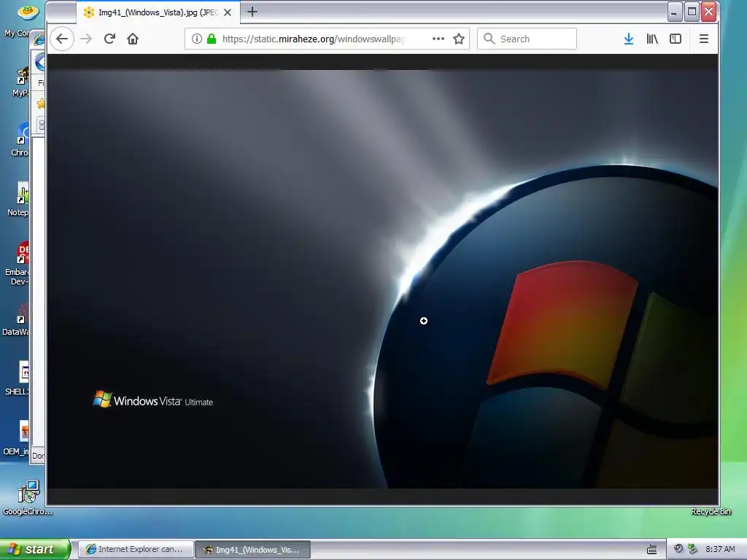Close the Firefox window
This screenshot has height=560, width=747.
(x=709, y=12)
